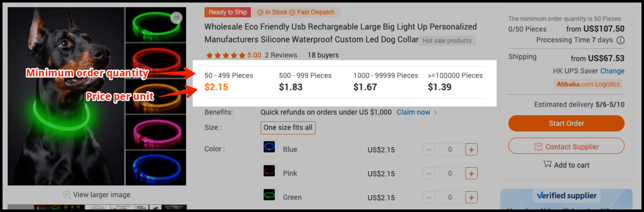Screen dimensions: 644x212
Task: Click the Green collar quantity input field
Action: 450,197
